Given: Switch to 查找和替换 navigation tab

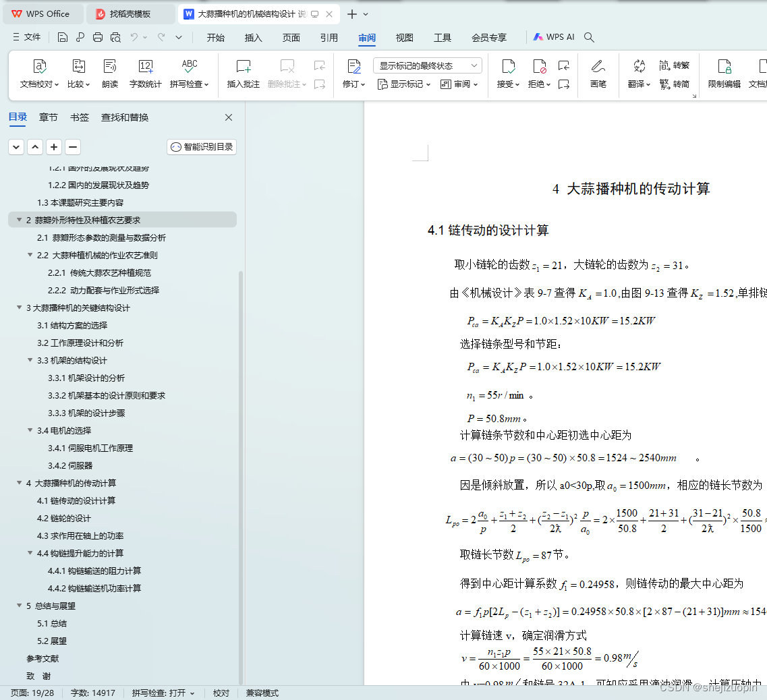Looking at the screenshot, I should (x=125, y=117).
